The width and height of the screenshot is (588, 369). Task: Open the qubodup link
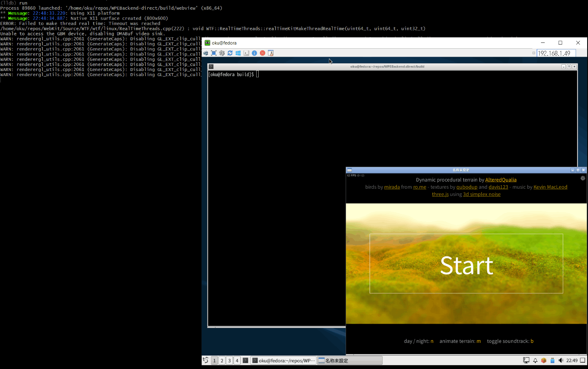click(467, 187)
